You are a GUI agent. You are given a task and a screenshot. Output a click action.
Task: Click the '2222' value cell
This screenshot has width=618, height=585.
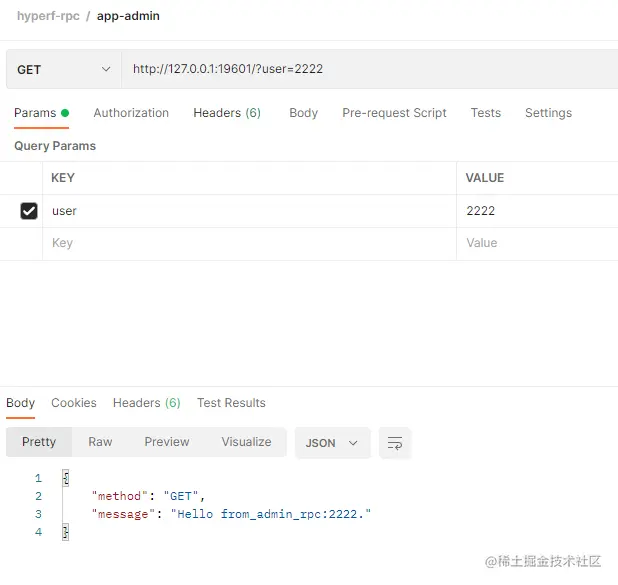click(537, 211)
